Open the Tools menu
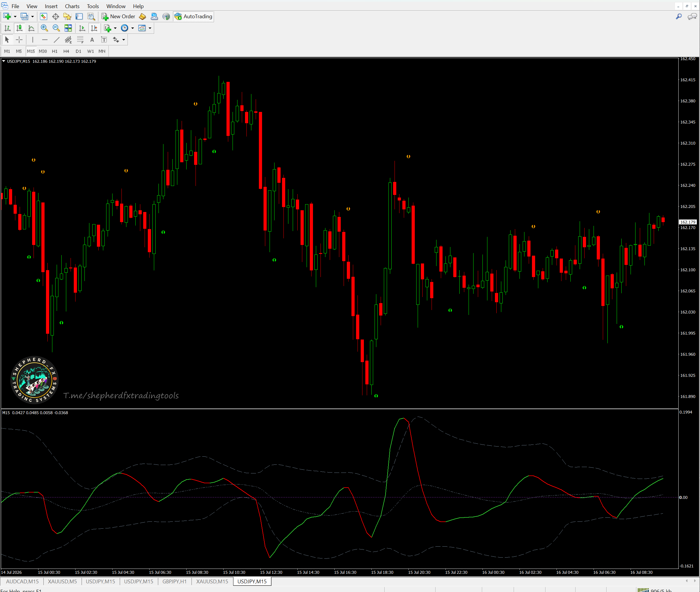Screen dimensions: 700x592 click(93, 6)
